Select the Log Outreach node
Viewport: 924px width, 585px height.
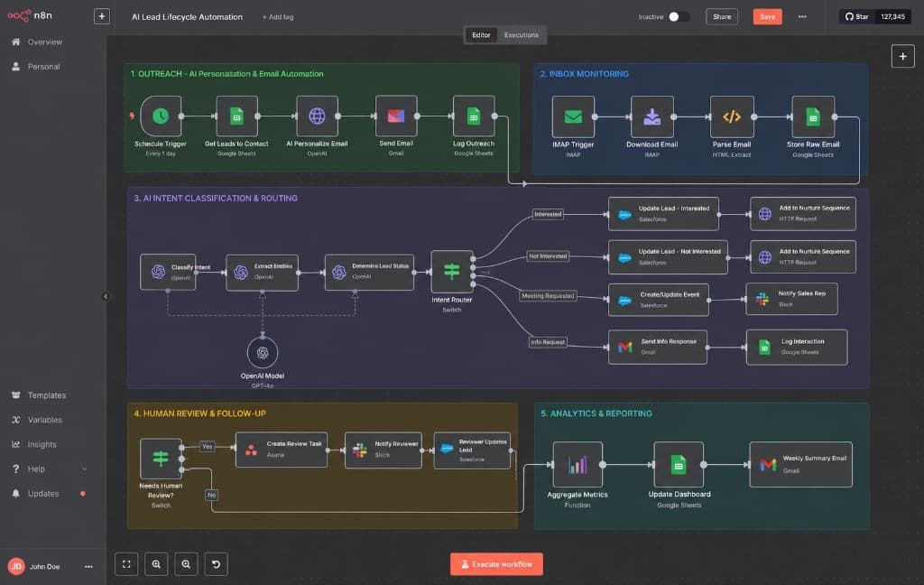click(473, 116)
